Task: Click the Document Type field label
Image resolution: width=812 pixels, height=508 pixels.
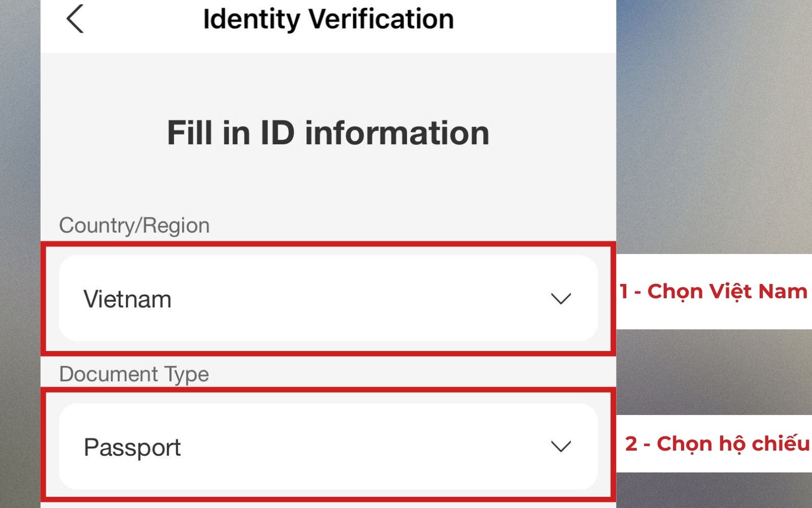Action: [134, 374]
